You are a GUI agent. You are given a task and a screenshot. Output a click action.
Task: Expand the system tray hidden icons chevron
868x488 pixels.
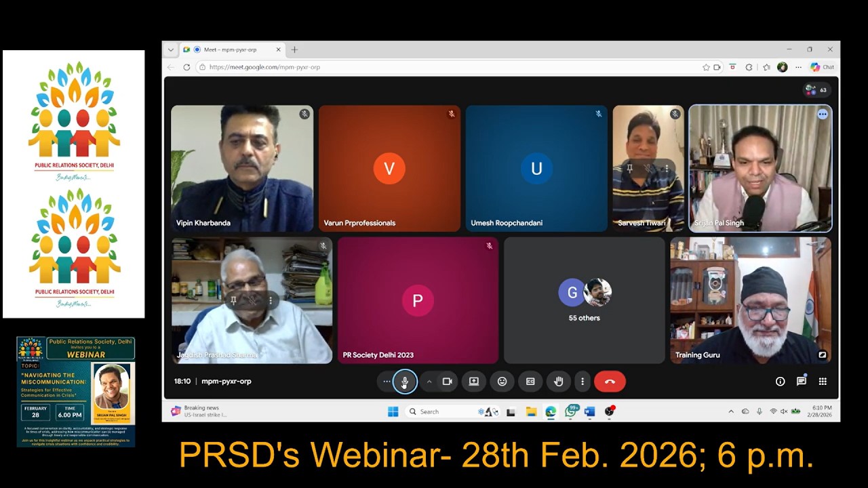pos(730,411)
